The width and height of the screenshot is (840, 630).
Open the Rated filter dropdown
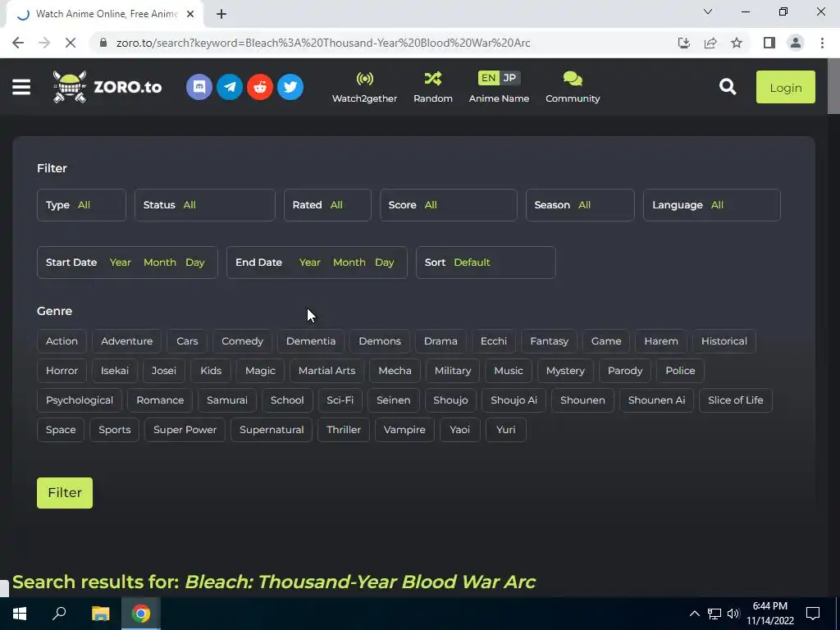point(327,204)
